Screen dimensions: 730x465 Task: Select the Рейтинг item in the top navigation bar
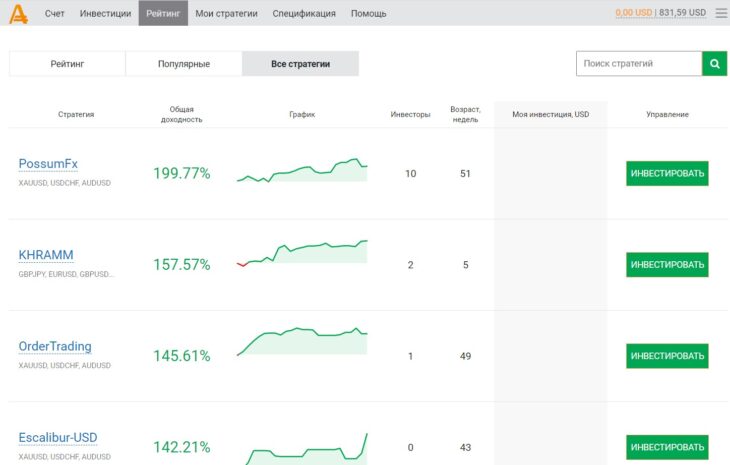[163, 13]
